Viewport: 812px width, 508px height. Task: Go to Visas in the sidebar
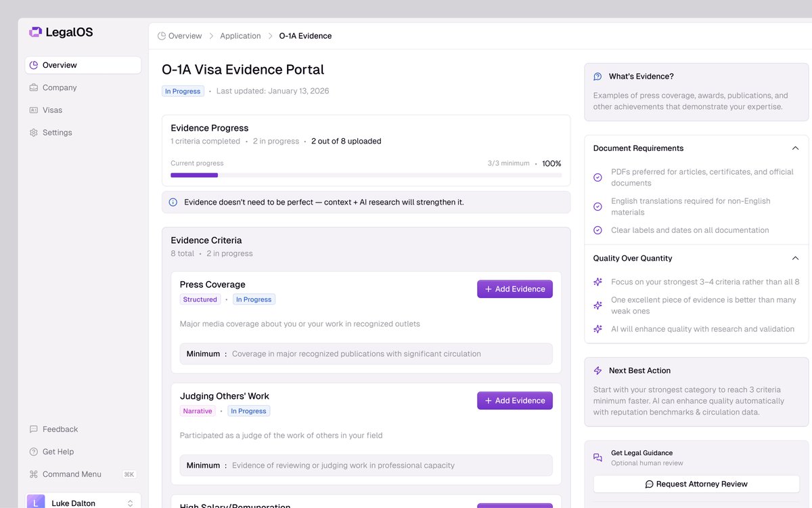(83, 110)
